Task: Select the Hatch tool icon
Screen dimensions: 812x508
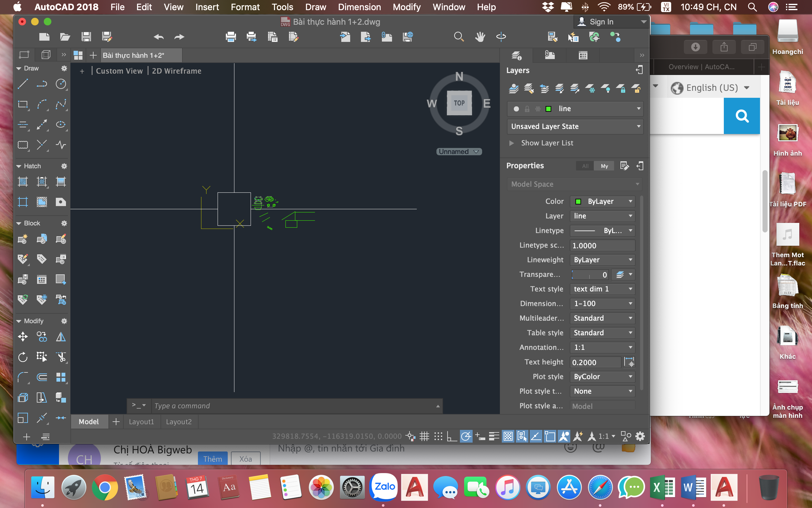Action: 23,182
